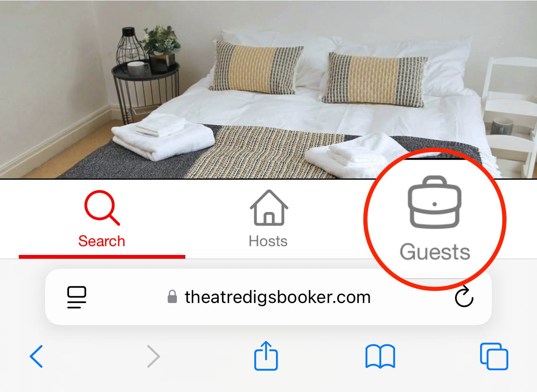Open the Bookmarks book icon
The image size is (537, 392).
380,356
